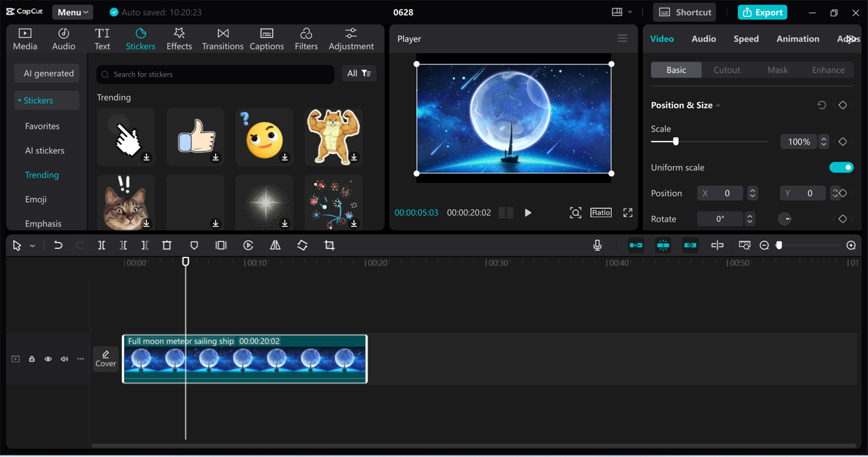Reset Position & Size values

pyautogui.click(x=822, y=105)
